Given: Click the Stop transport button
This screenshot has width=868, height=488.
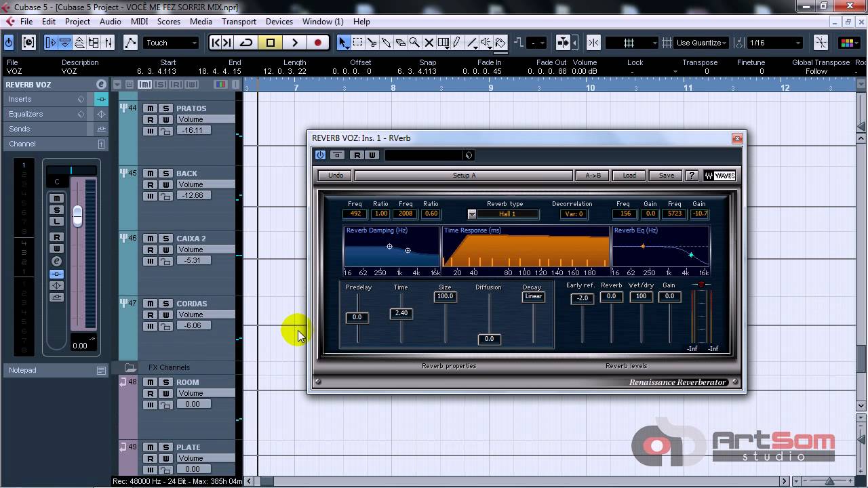Looking at the screenshot, I should (270, 43).
